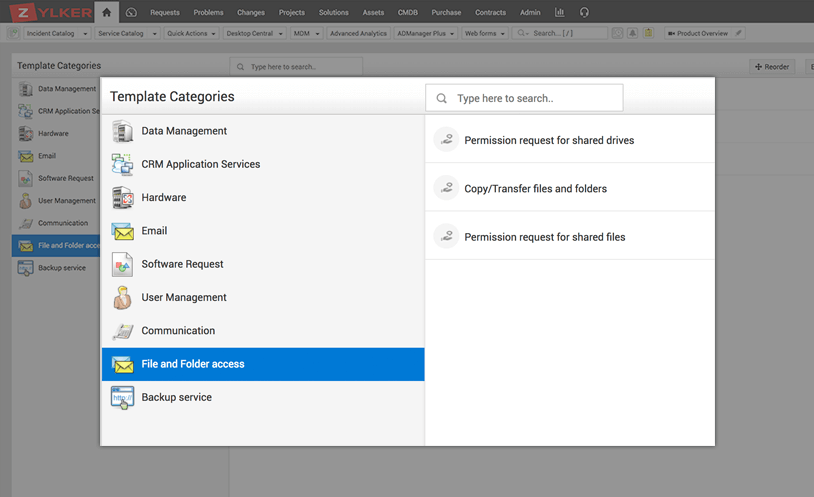The width and height of the screenshot is (814, 497).
Task: Open the dashboard gauge icon
Action: pos(131,12)
